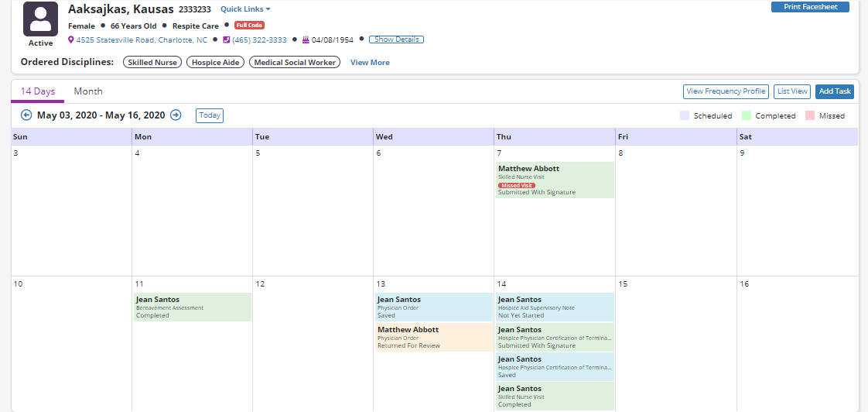Switch to the Month tab

coord(88,91)
